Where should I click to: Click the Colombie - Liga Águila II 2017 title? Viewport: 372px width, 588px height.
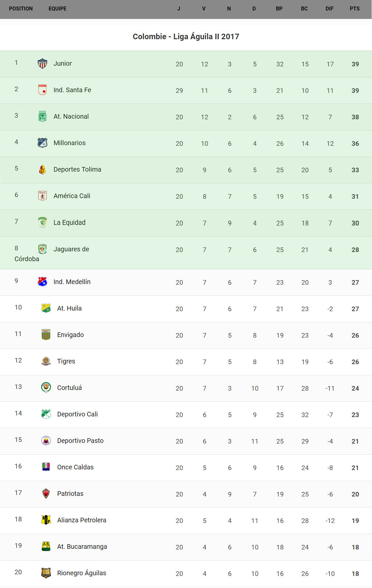click(x=186, y=37)
